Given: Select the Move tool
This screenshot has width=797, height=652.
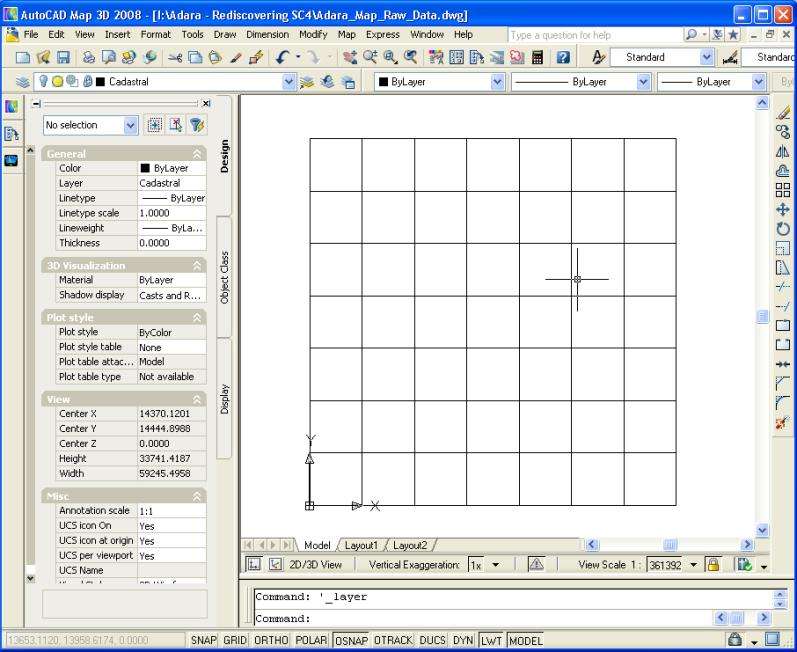Looking at the screenshot, I should (783, 210).
